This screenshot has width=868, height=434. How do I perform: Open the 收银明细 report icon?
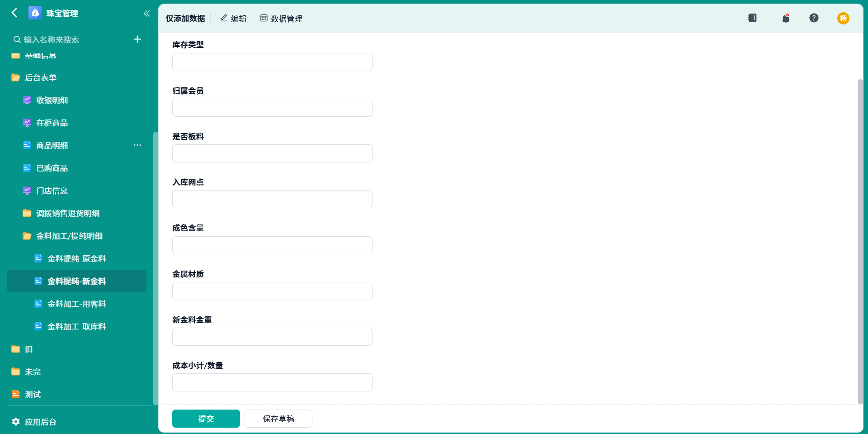click(27, 100)
